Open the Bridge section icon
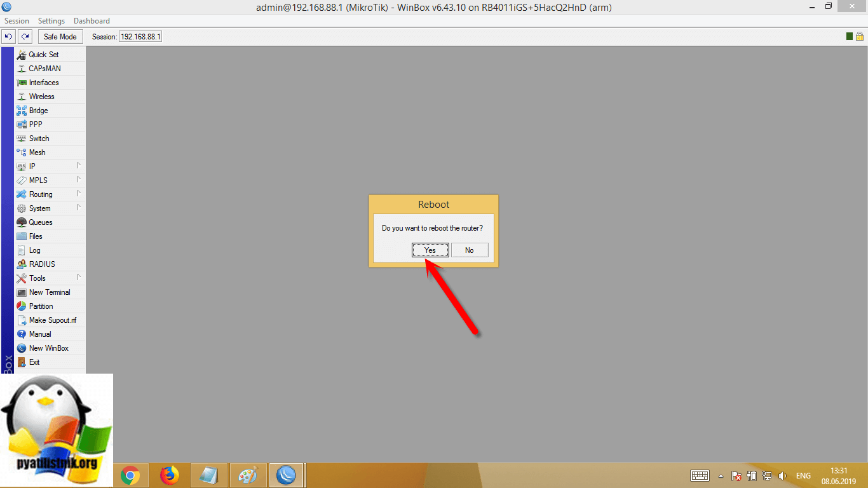 (22, 111)
